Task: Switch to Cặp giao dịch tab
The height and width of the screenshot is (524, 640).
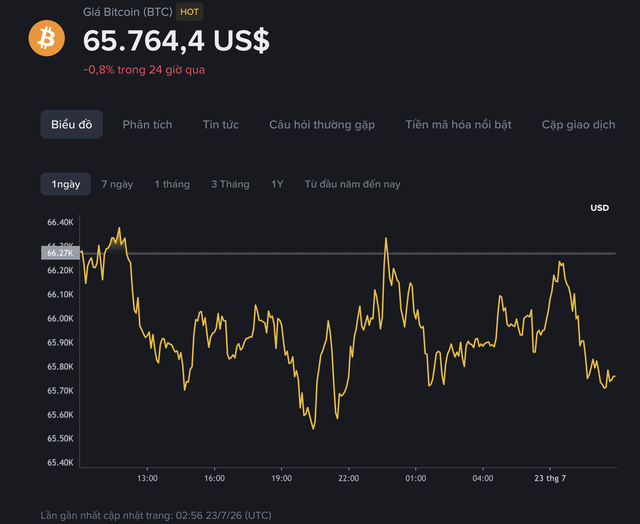Action: 578,124
